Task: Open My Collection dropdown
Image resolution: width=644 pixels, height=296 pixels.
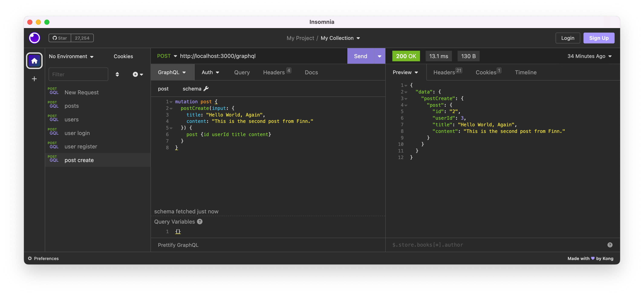Action: coord(340,38)
